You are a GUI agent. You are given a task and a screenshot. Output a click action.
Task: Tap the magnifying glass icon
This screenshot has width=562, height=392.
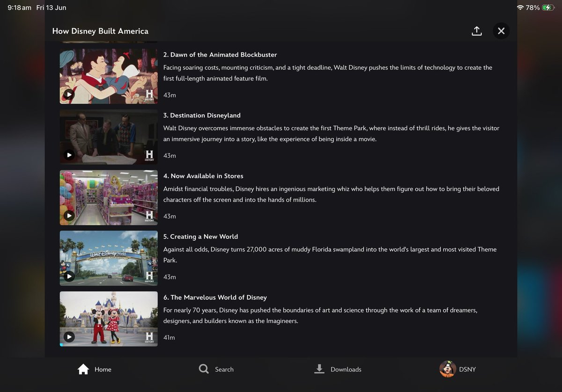[x=204, y=369]
